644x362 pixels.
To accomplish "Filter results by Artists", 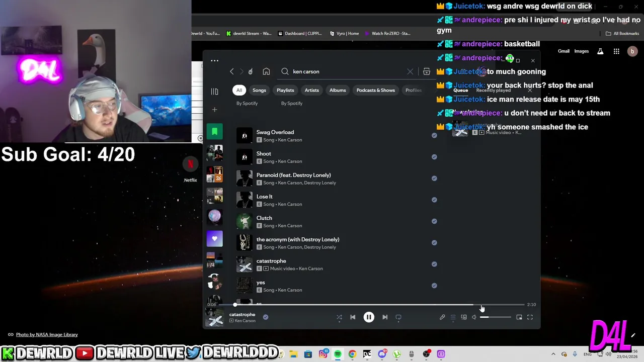I will pyautogui.click(x=312, y=90).
